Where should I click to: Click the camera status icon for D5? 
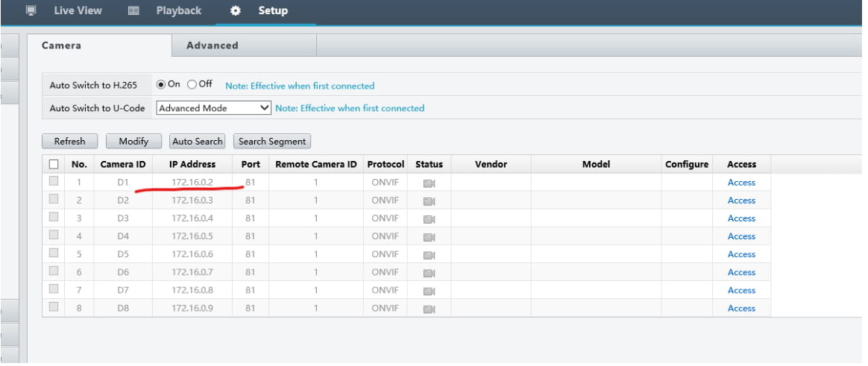(429, 255)
